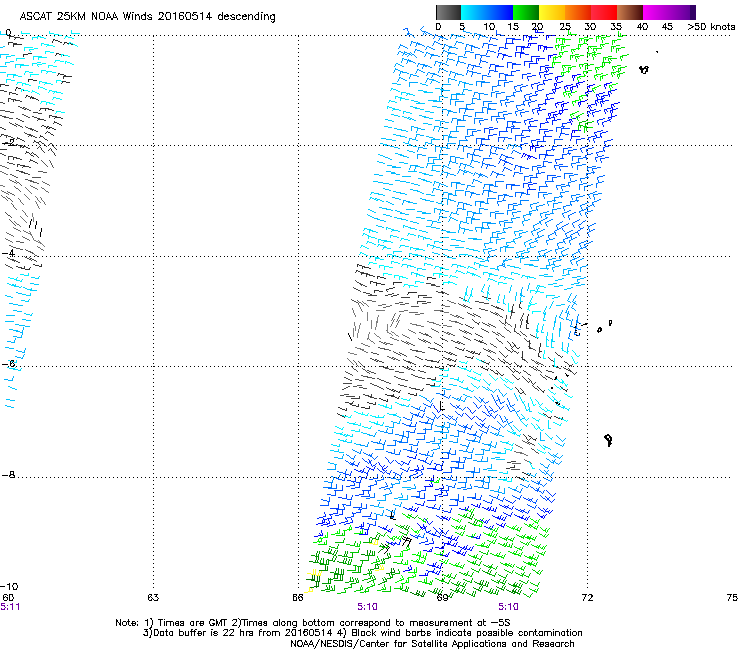The height and width of the screenshot is (650, 740).
Task: Click the '5:10' time label near longitude 66
Action: tap(367, 607)
